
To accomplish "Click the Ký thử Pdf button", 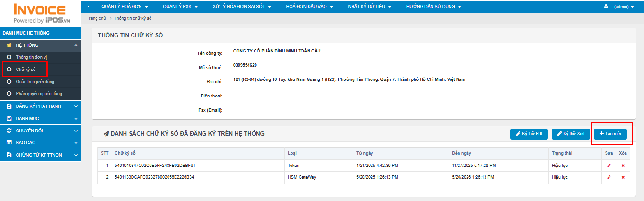I will point(529,134).
